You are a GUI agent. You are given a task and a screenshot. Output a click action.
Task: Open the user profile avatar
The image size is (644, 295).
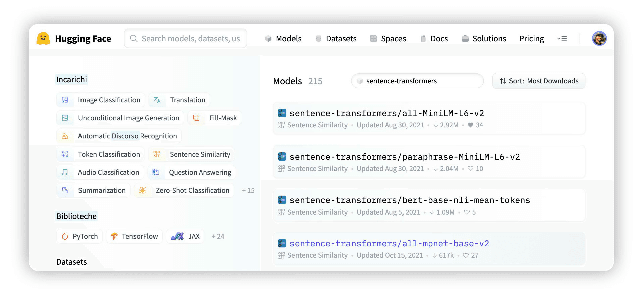pos(599,38)
